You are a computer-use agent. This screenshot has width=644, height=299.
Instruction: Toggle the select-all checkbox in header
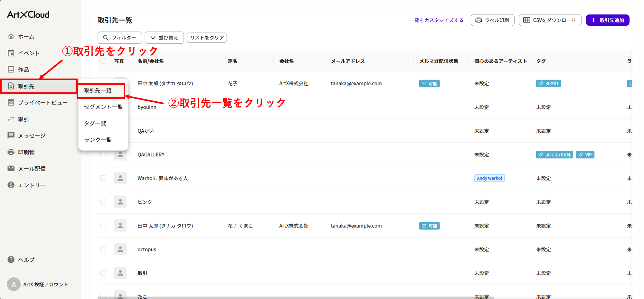pos(103,61)
